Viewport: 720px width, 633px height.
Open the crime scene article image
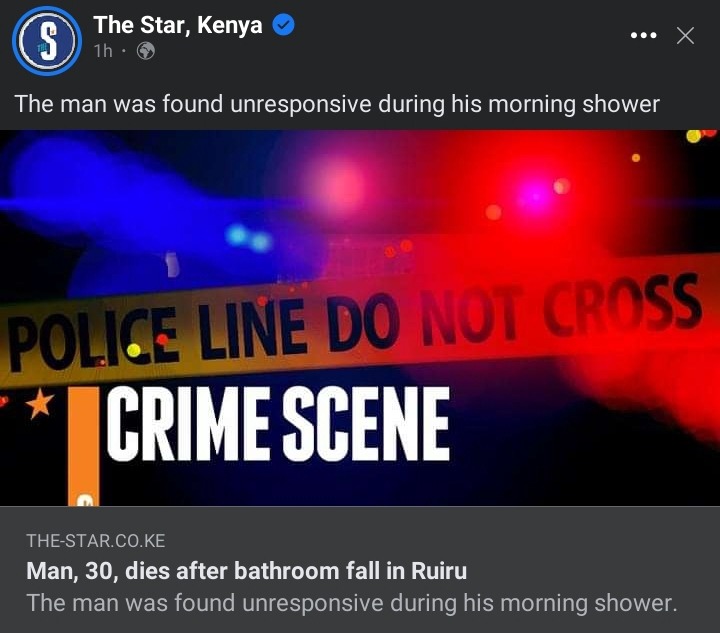tap(360, 318)
